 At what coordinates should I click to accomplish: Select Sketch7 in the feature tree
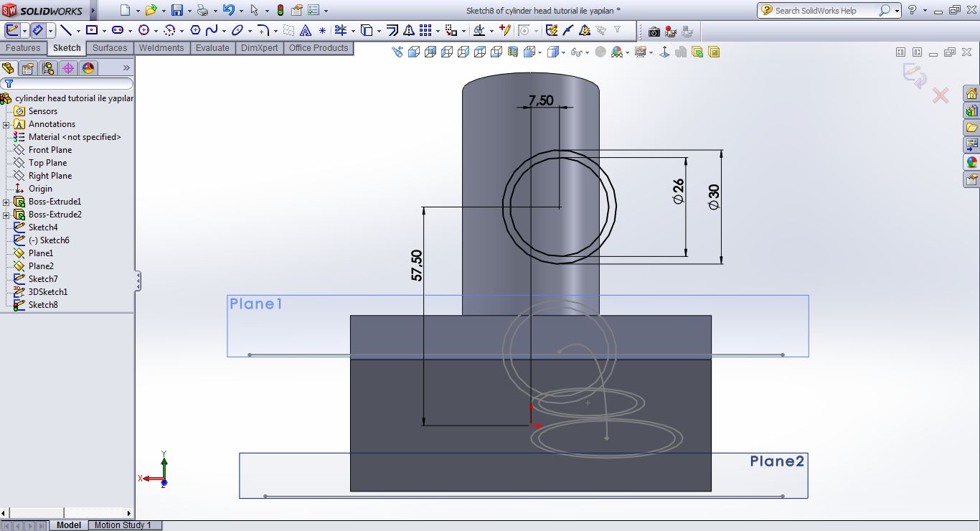pos(43,279)
